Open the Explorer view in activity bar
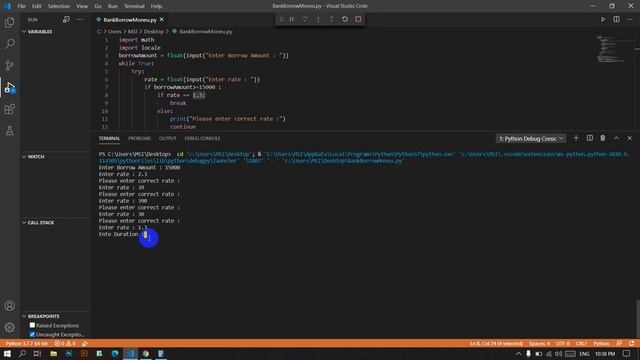This screenshot has width=640, height=360. tap(9, 22)
